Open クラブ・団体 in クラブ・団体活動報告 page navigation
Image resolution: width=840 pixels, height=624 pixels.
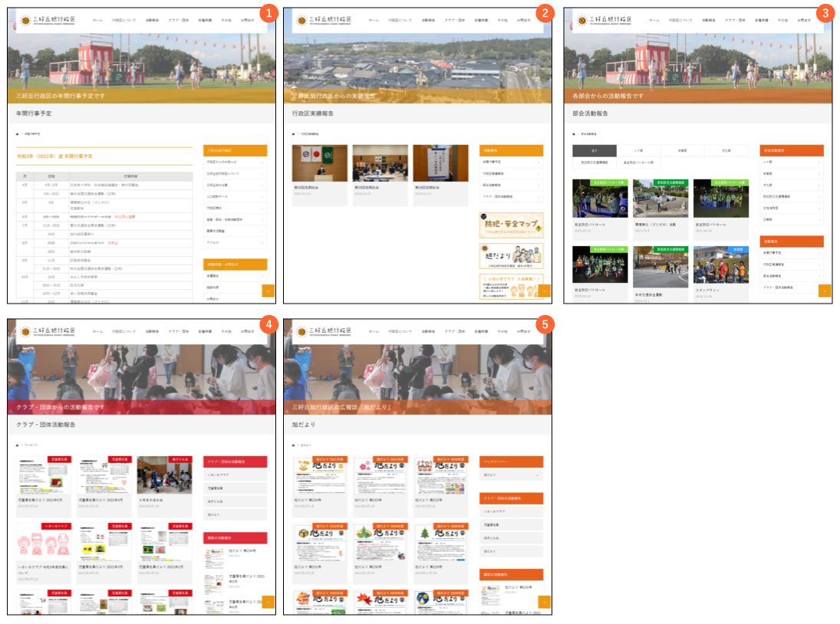(x=179, y=332)
